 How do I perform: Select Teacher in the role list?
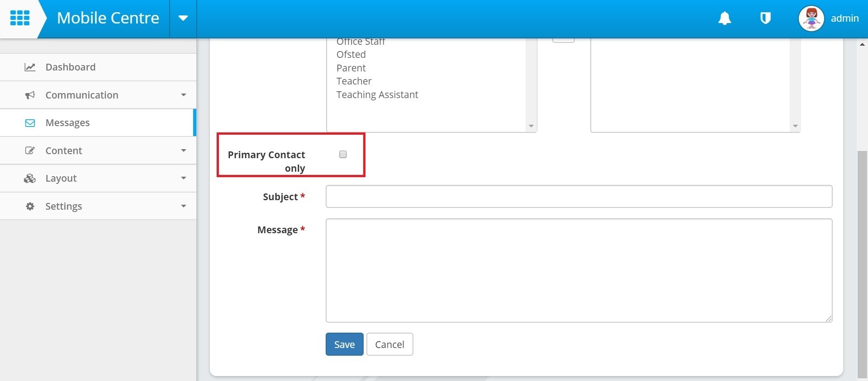point(354,81)
